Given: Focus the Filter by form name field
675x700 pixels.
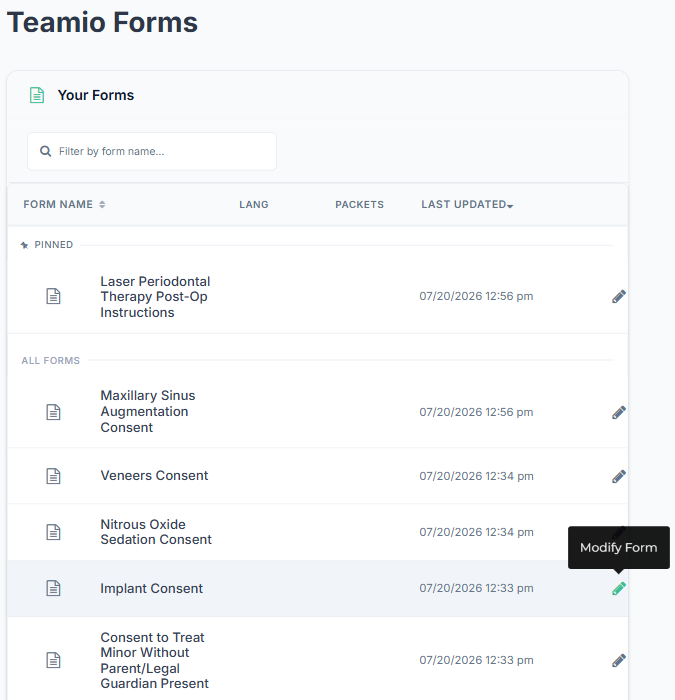Looking at the screenshot, I should pos(152,151).
